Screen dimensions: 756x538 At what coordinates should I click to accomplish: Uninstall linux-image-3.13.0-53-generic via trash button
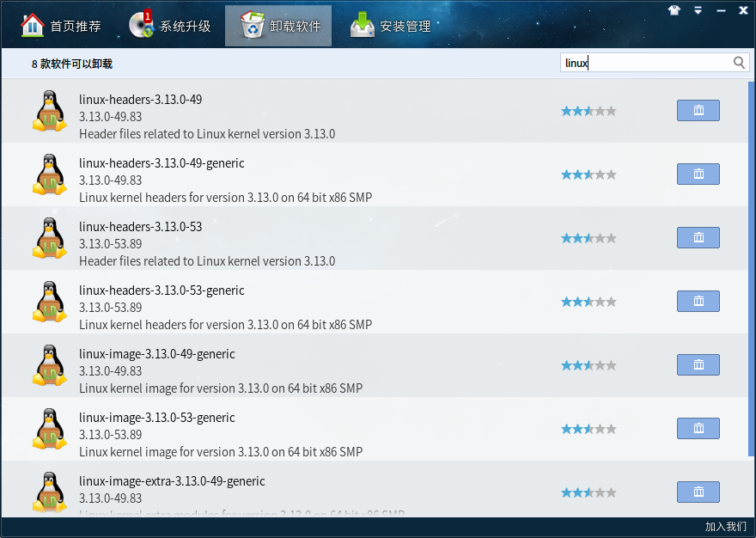coord(698,429)
